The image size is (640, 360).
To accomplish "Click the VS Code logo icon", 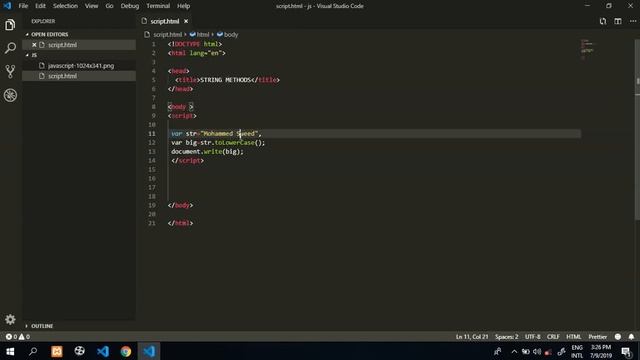I will coord(7,6).
